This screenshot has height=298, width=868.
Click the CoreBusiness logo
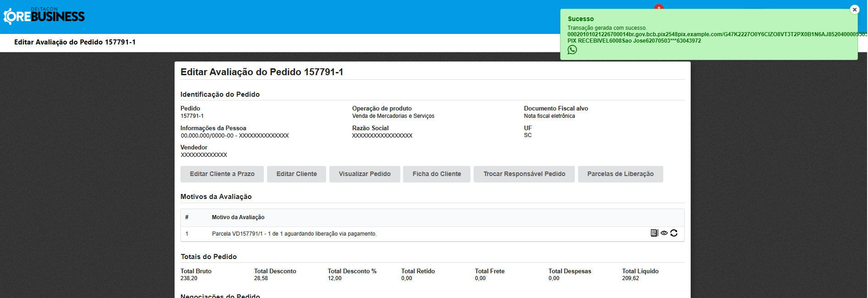44,17
